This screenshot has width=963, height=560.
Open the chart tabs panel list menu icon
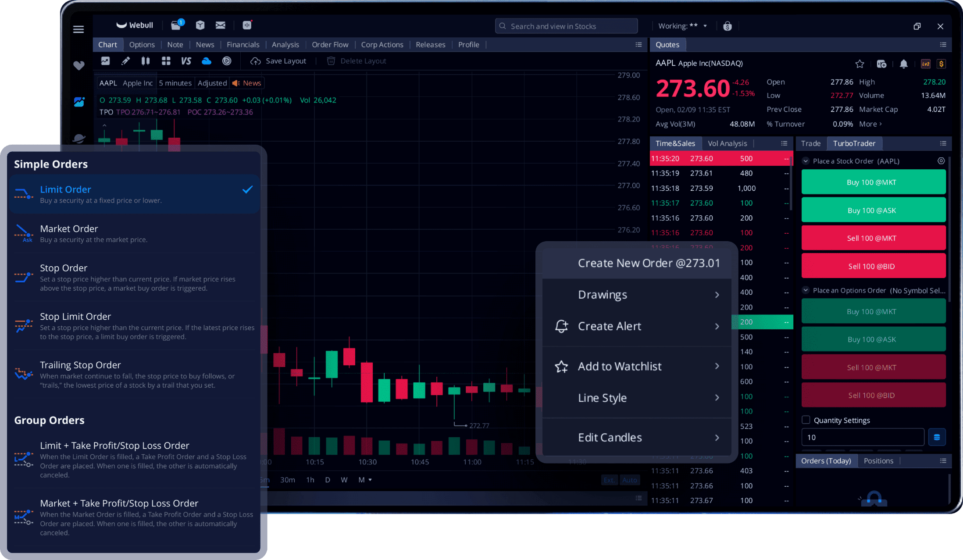point(638,45)
